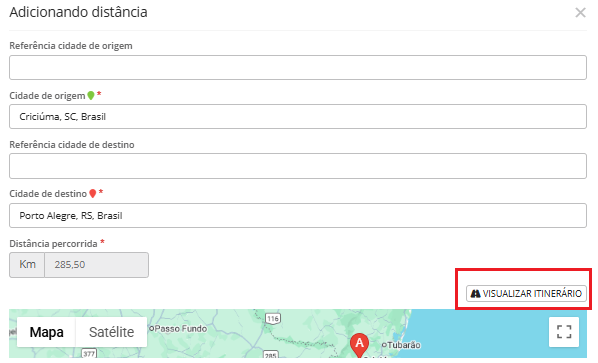Click the Distância percorrida 285,50 field
The width and height of the screenshot is (598, 363).
click(x=96, y=265)
